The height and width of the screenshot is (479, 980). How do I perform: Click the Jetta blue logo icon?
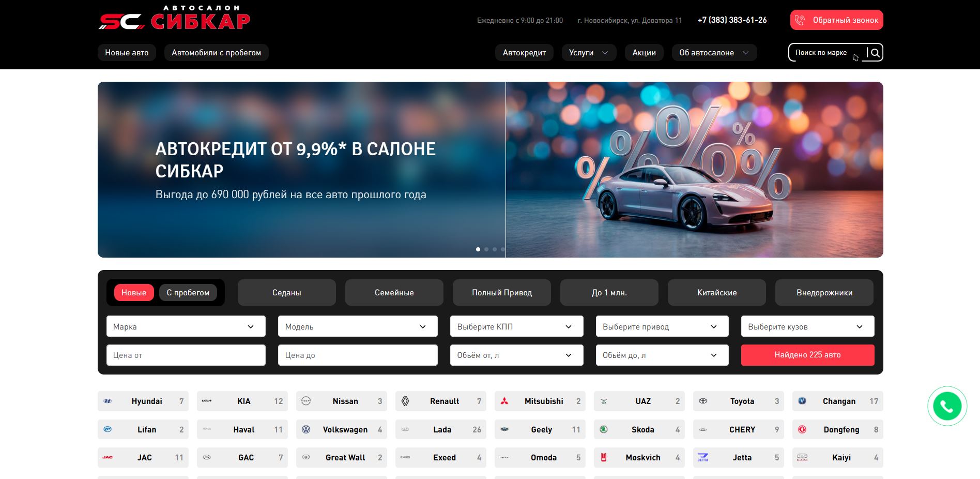click(x=703, y=457)
